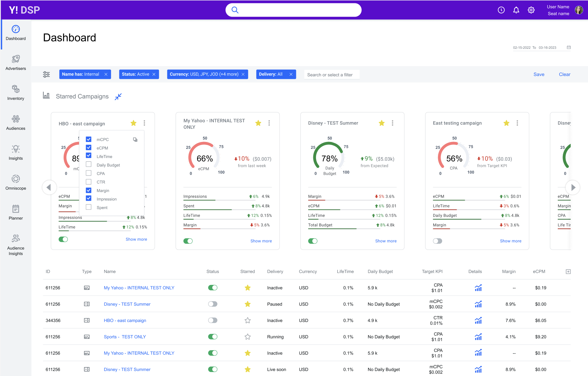Click the Starred Campaigns bar chart icon
Screen dimensions: 588x376
click(x=46, y=96)
